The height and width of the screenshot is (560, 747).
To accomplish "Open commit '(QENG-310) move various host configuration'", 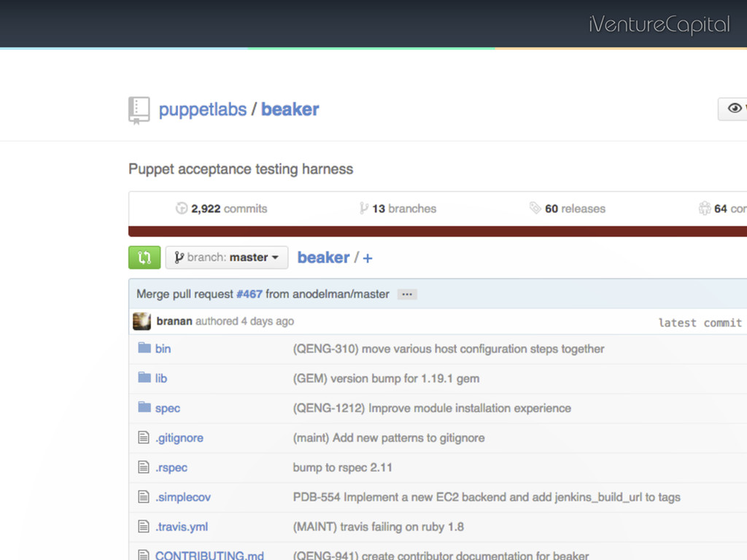I will click(x=449, y=349).
